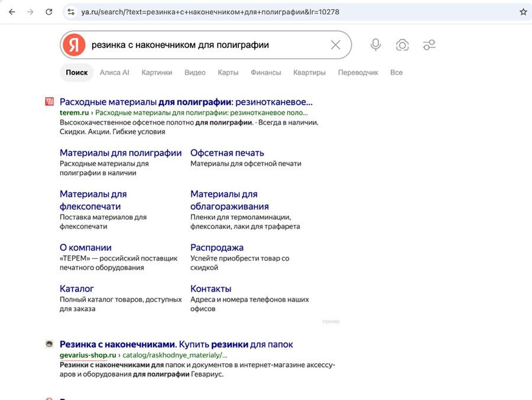The image size is (532, 400).
Task: Expand the Все services menu
Action: tap(396, 72)
